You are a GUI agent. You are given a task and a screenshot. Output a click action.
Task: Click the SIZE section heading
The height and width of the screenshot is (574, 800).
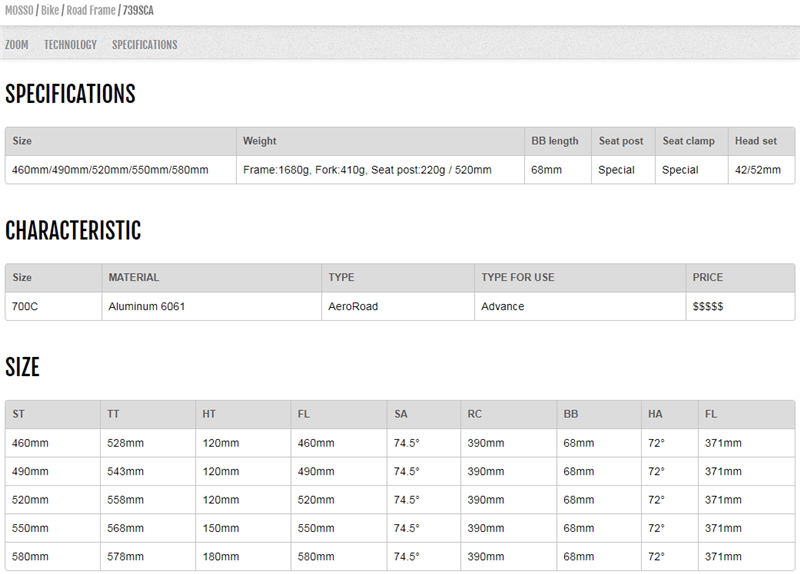pos(22,367)
